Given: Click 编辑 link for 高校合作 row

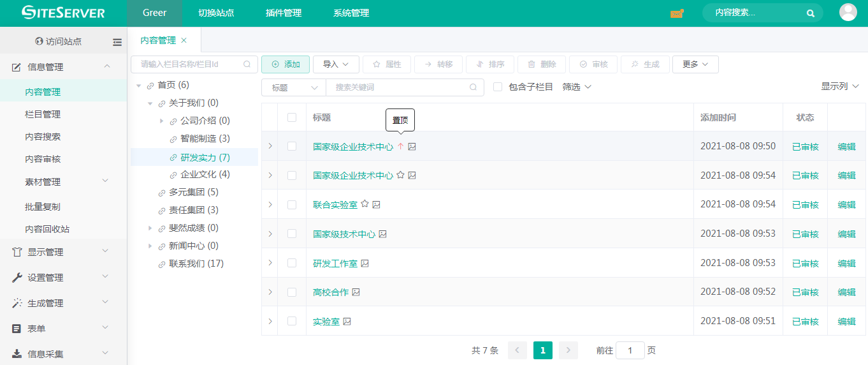Looking at the screenshot, I should 846,292.
